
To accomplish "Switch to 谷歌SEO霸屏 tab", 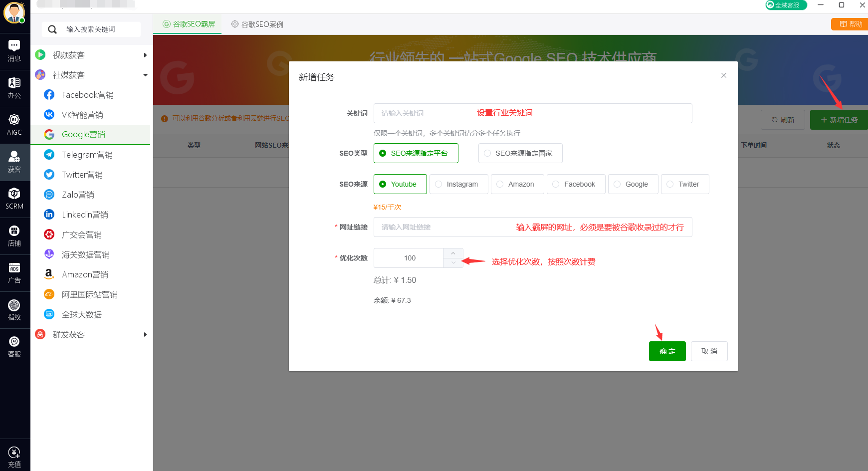I will tap(189, 24).
